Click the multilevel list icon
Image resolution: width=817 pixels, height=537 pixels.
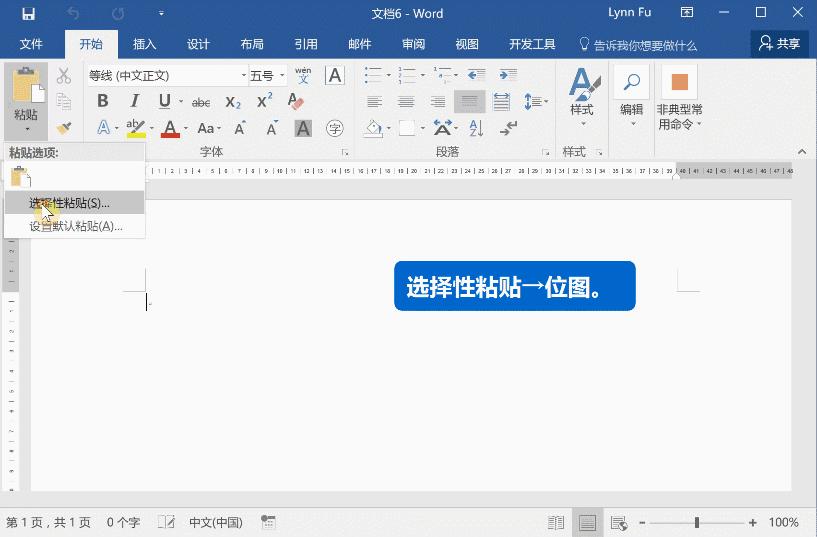coord(442,75)
